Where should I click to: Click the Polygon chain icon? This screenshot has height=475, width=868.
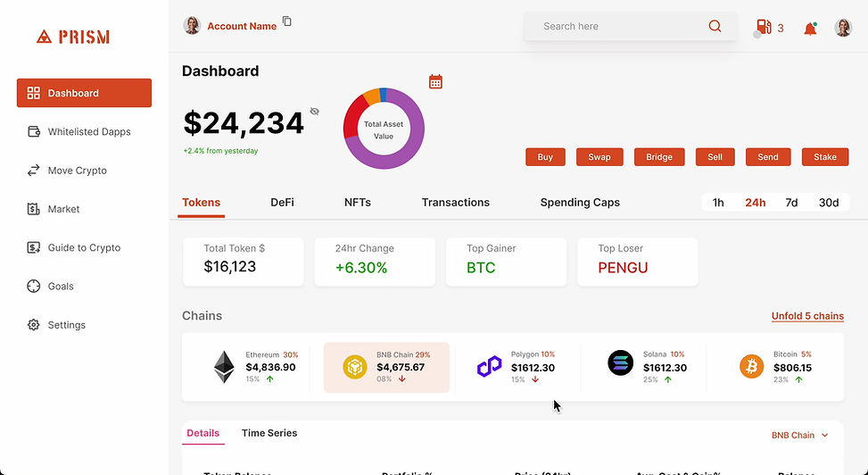pyautogui.click(x=490, y=367)
